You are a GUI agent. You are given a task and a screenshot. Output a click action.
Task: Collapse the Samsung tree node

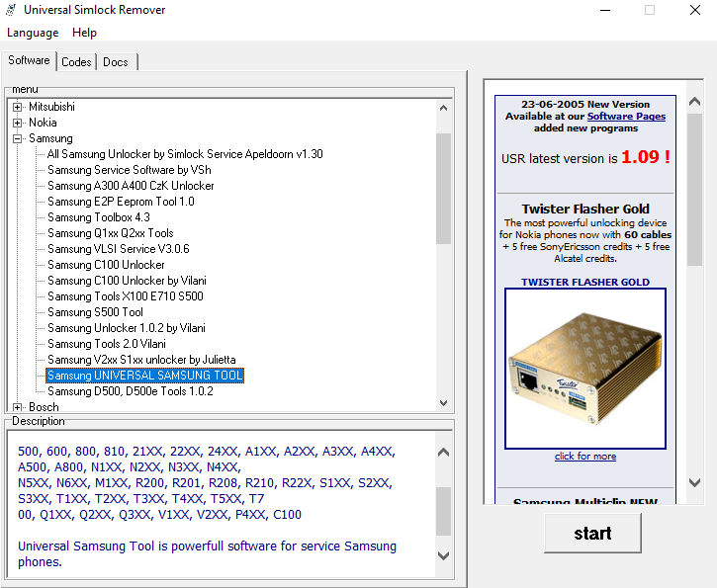click(x=18, y=138)
